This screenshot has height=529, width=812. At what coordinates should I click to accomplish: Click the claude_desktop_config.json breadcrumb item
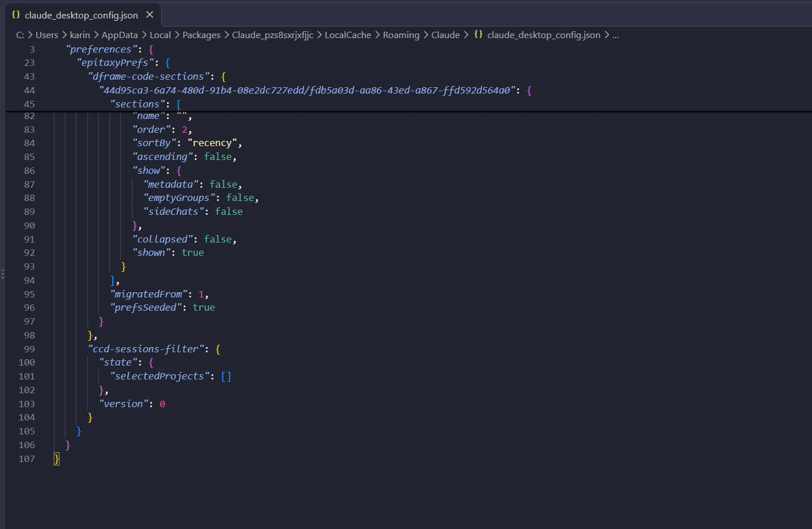click(x=544, y=35)
